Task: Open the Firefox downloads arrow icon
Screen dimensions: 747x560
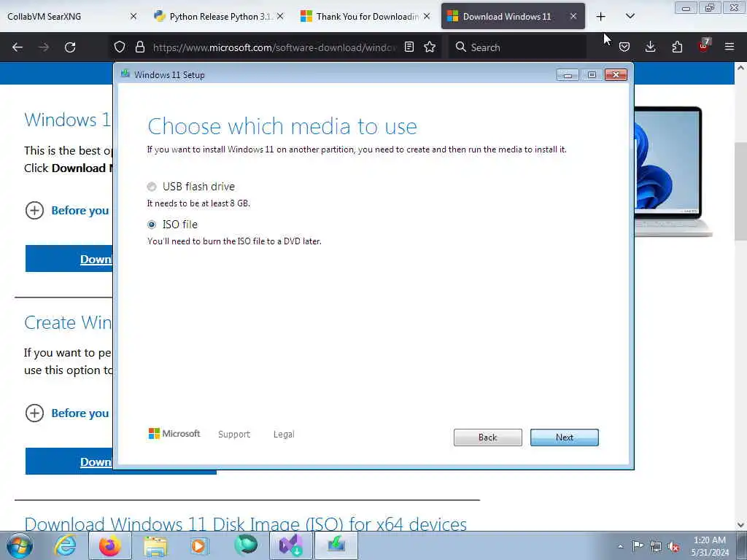Action: point(650,47)
